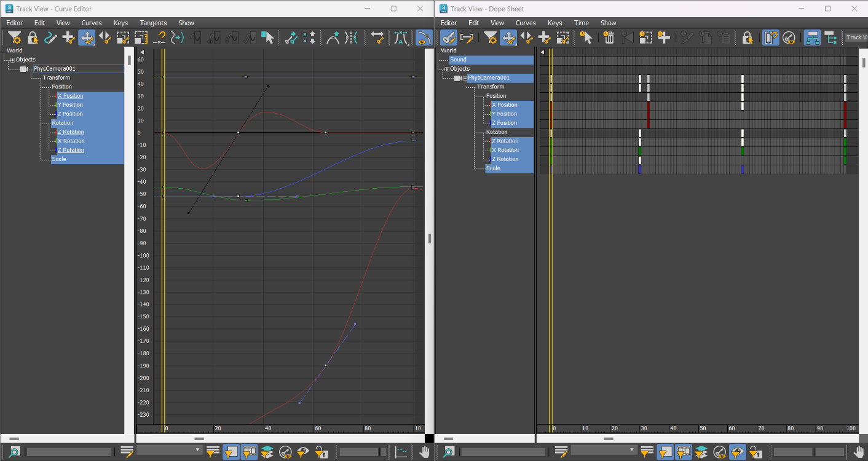
Task: Select Sound track in Dope Sheet tree
Action: tap(491, 60)
